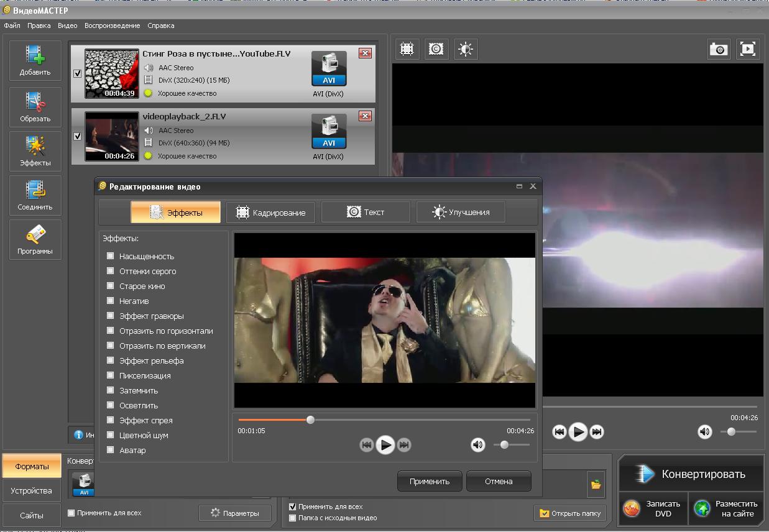Play the video in the editing dialog
The height and width of the screenshot is (532, 769).
click(x=385, y=445)
